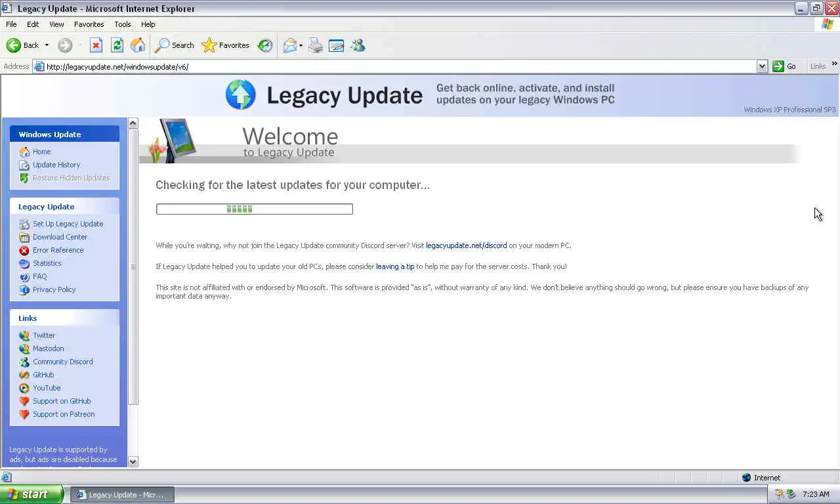Image resolution: width=840 pixels, height=504 pixels.
Task: Go to the Home page icon in toolbar
Action: (x=138, y=45)
